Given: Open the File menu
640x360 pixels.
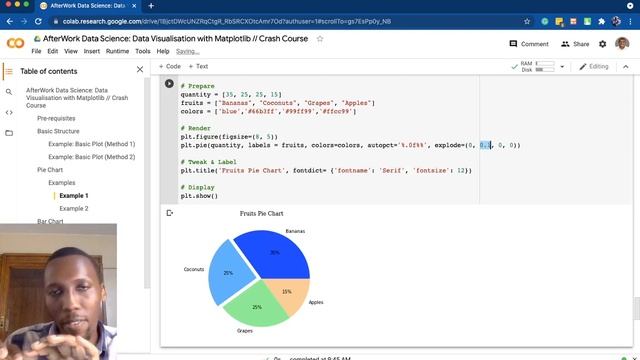Looking at the screenshot, I should pos(36,51).
